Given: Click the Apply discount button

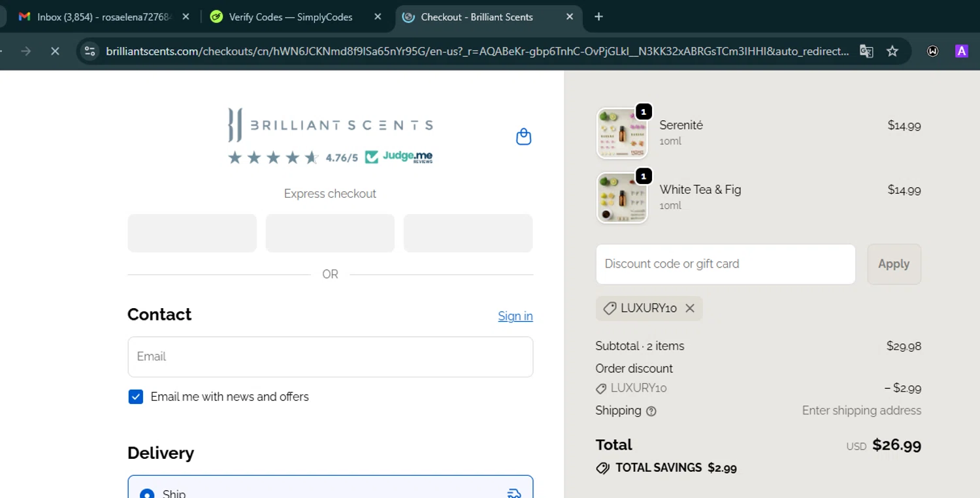Looking at the screenshot, I should click(x=894, y=264).
